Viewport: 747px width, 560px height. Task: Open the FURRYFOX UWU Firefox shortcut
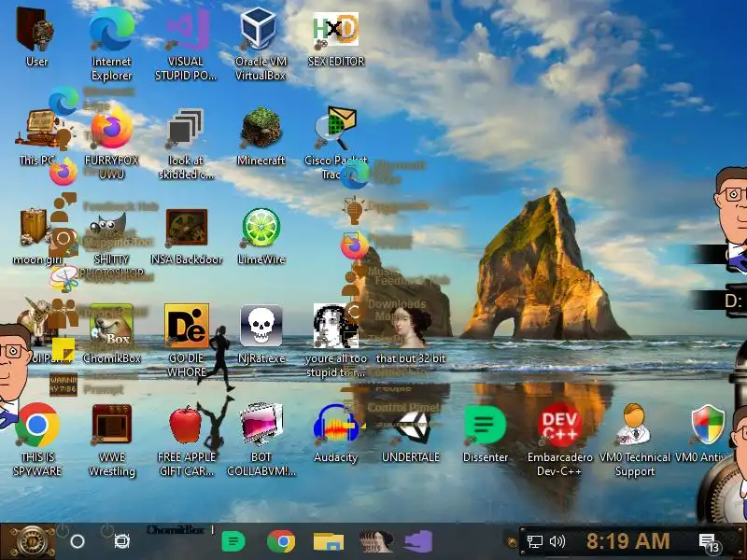coord(111,143)
